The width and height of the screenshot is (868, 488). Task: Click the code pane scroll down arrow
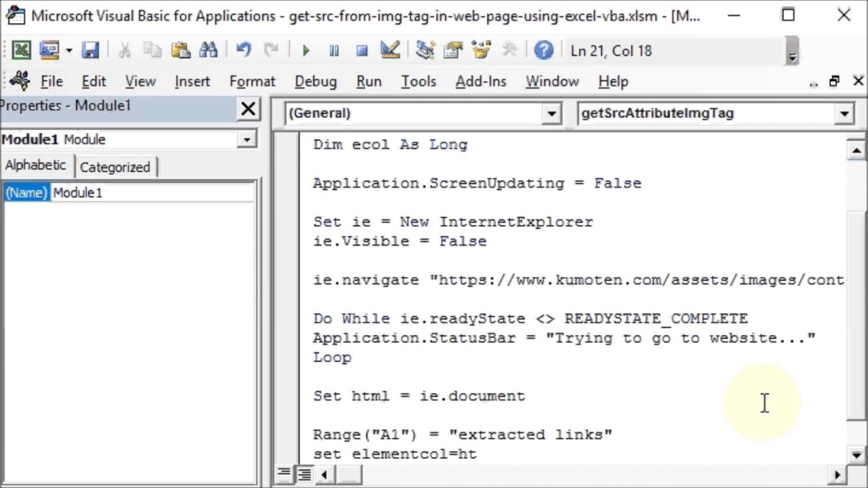(856, 455)
